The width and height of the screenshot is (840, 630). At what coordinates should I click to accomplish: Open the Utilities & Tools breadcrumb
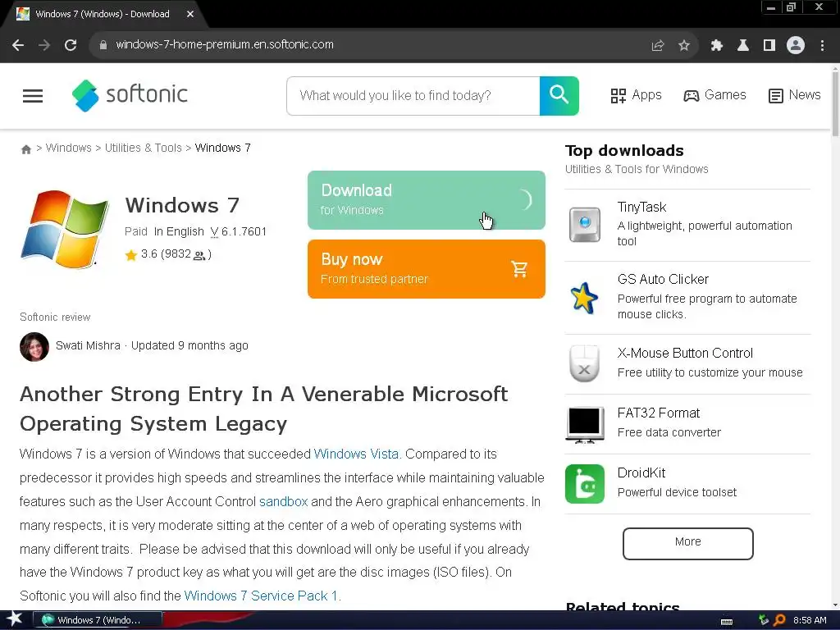[x=143, y=148]
